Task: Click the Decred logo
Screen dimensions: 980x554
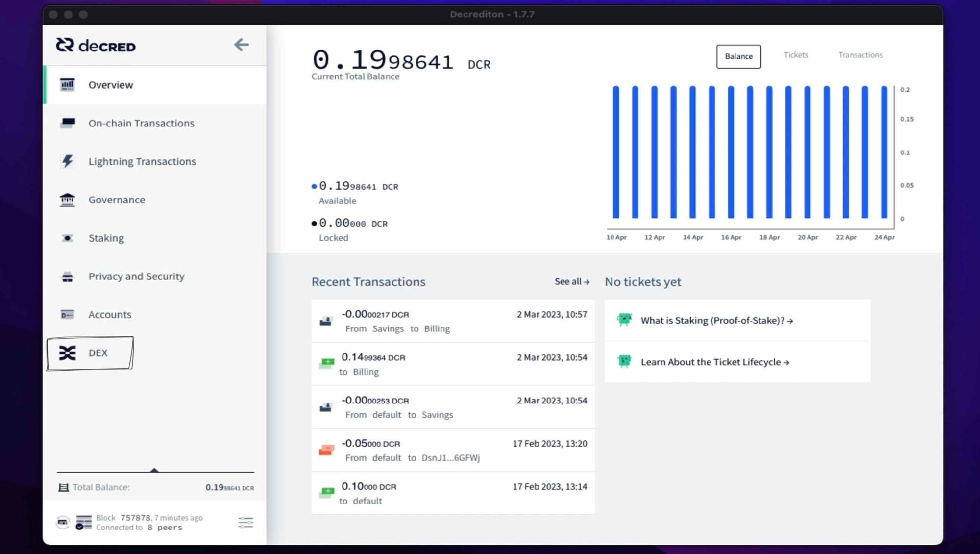Action: 96,45
